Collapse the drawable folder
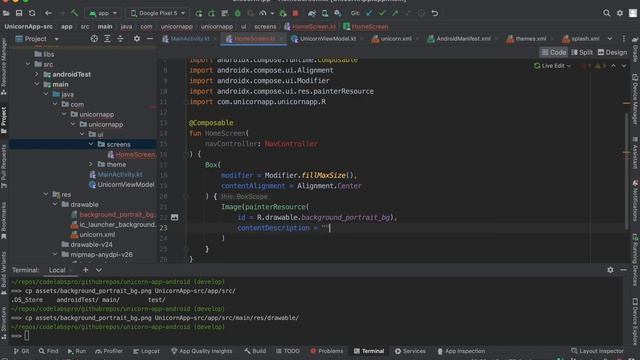The height and width of the screenshot is (360, 640). (55, 204)
